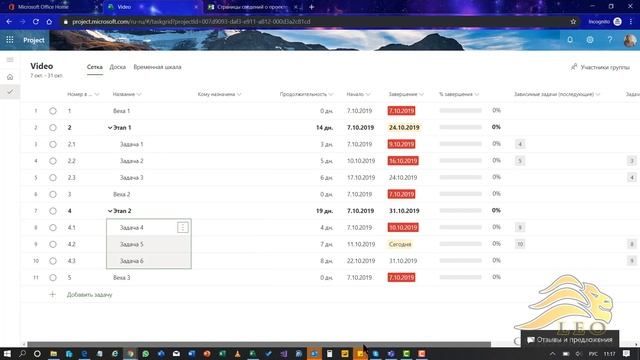Viewport: 640px width, 360px height.
Task: Switch to the Временная шкала tab
Action: (157, 67)
